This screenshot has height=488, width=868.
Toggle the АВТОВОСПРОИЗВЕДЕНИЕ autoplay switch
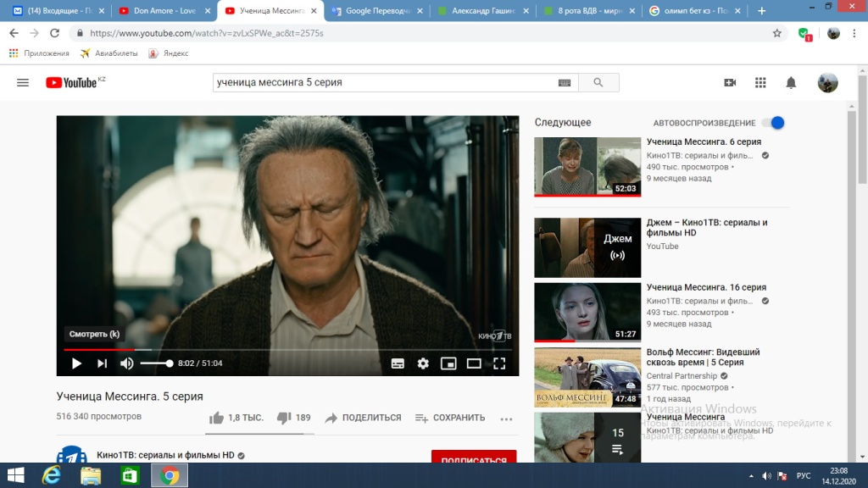pyautogui.click(x=773, y=123)
